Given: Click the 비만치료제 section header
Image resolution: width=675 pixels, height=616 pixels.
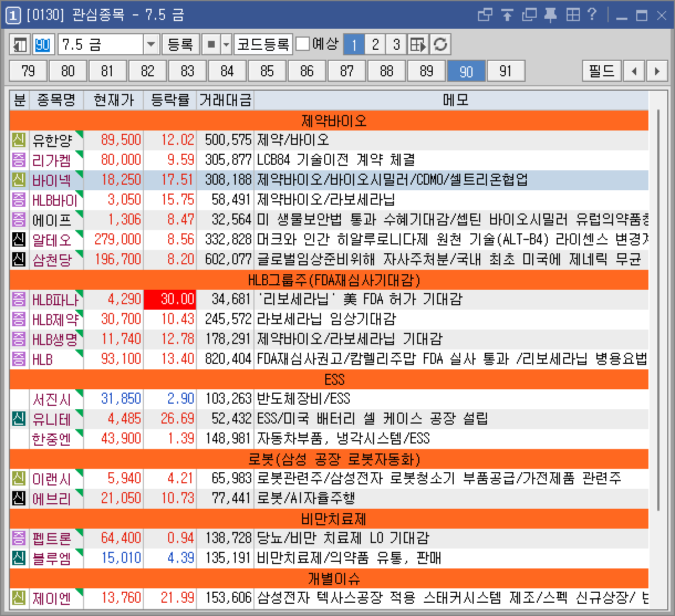Looking at the screenshot, I should (329, 518).
